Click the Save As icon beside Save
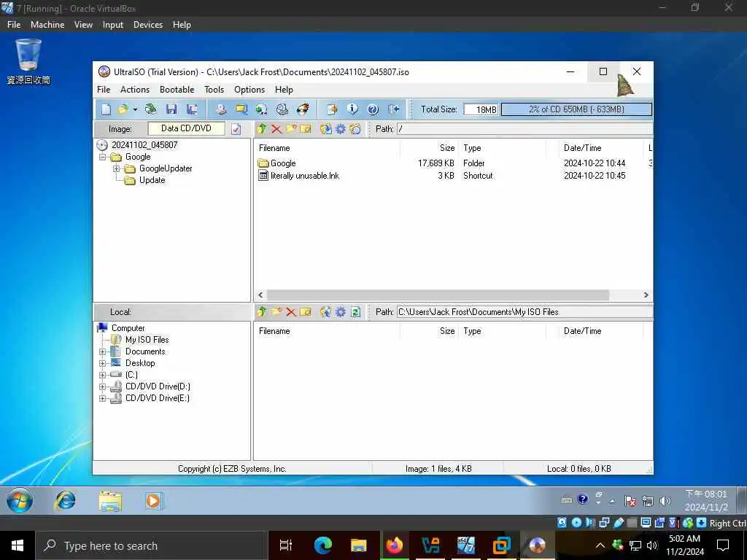Screen dimensions: 747x560 point(192,109)
